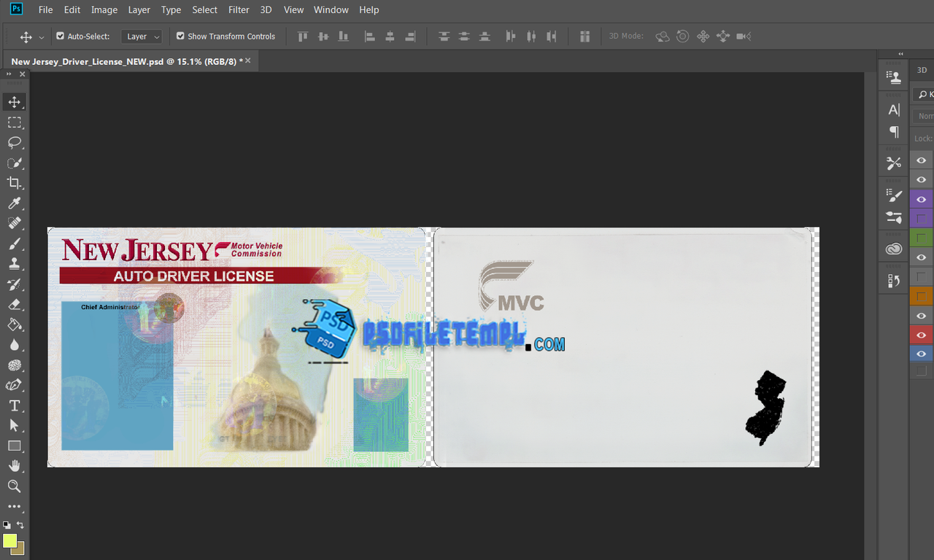Screen dimensions: 934x560
Task: Hide the blue-labeled layer
Action: coord(922,354)
